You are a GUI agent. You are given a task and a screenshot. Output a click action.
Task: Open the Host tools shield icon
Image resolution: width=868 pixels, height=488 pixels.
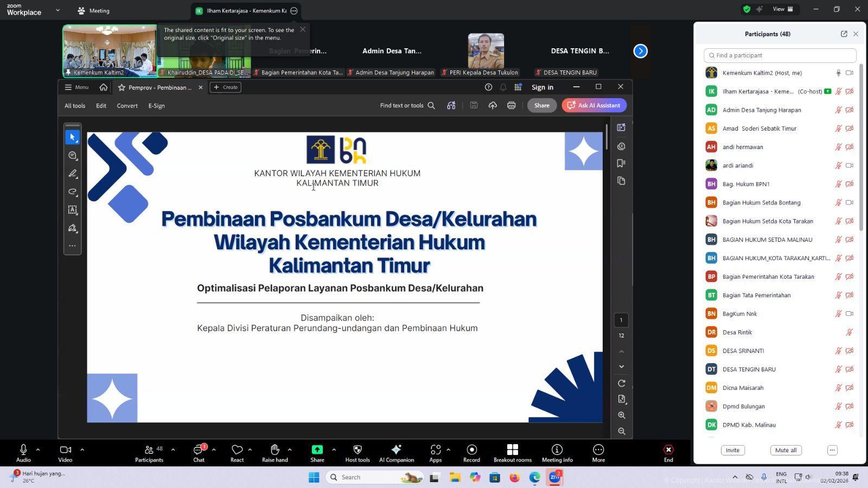(x=357, y=450)
